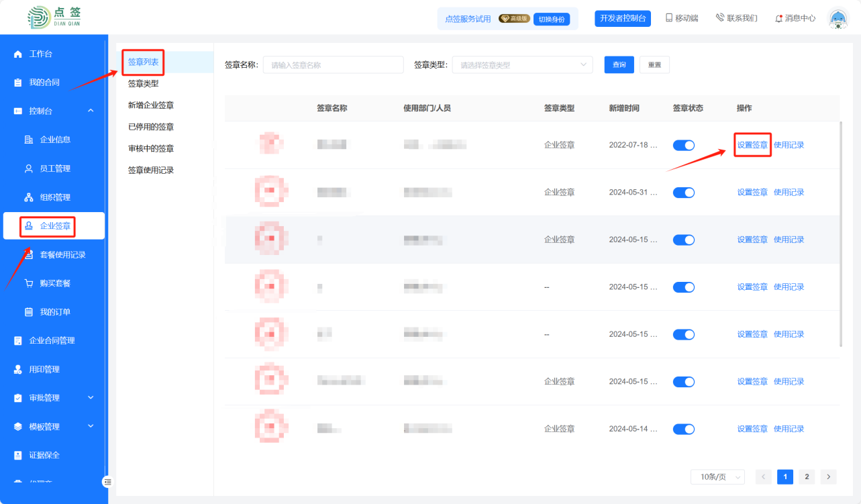The width and height of the screenshot is (861, 504).
Task: Toggle seal status for 2024-05-31 row
Action: [684, 193]
